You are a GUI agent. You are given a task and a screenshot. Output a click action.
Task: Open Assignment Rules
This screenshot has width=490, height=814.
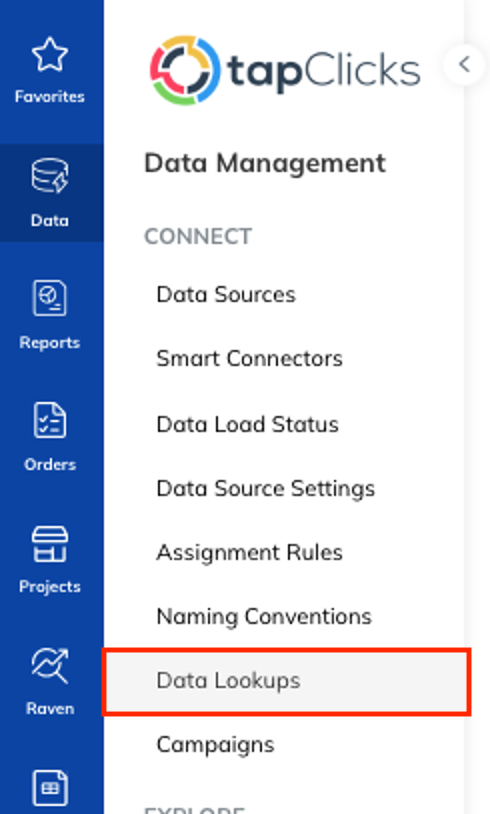pos(250,553)
